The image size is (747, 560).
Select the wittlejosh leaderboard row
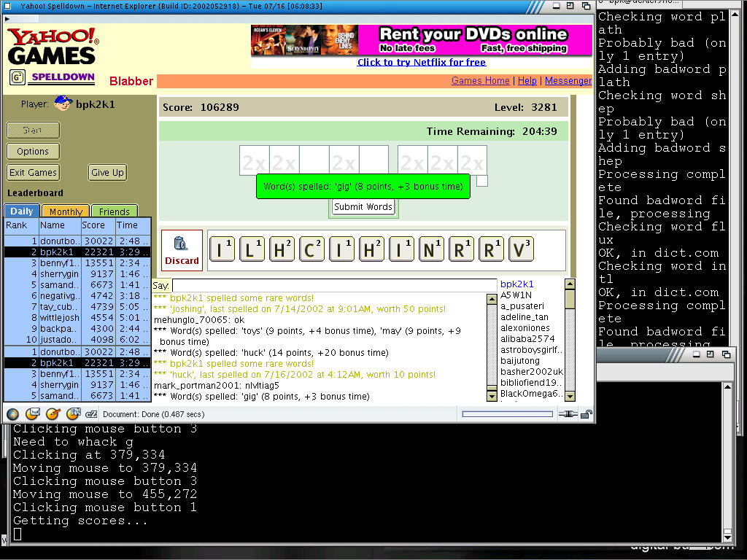(x=77, y=318)
